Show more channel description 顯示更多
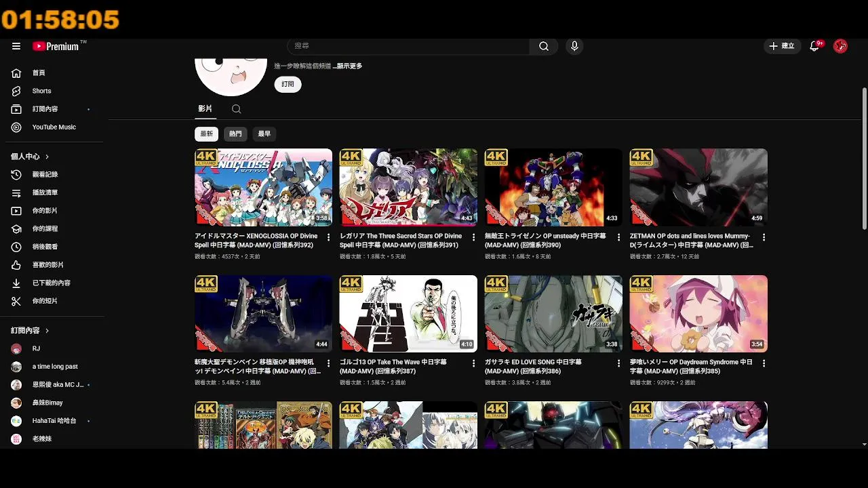Viewport: 868px width, 488px height. (348, 66)
